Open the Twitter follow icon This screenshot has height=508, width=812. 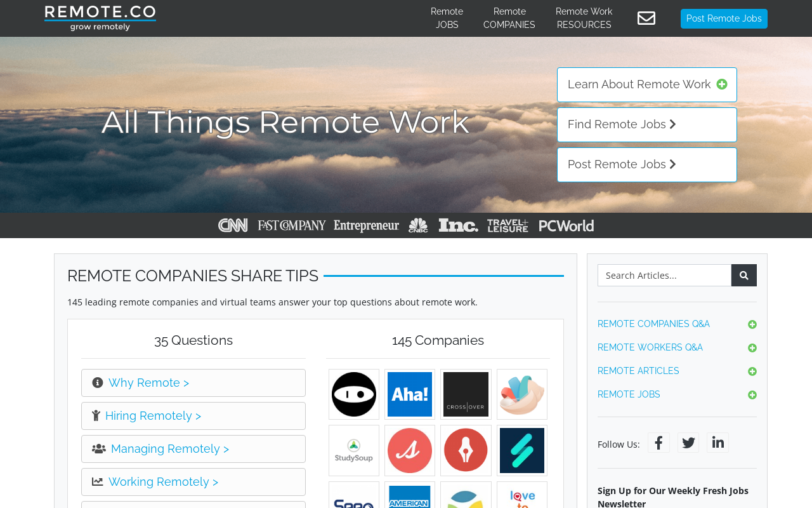click(688, 443)
